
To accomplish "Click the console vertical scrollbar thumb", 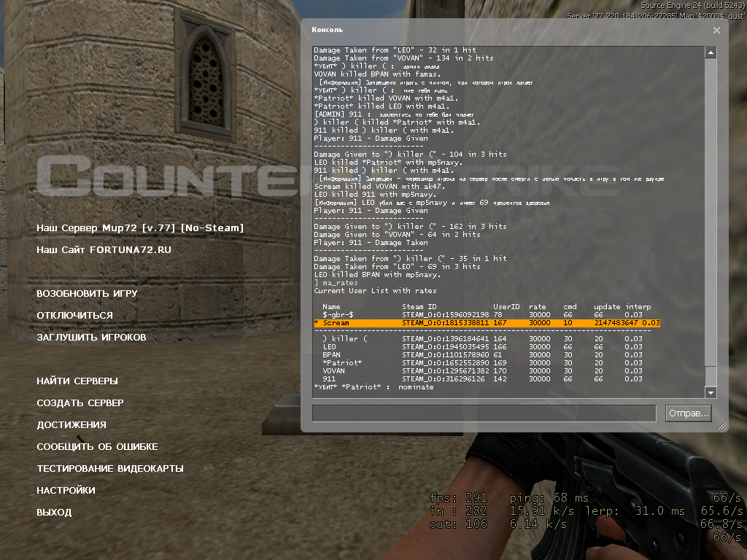I will coord(711,376).
